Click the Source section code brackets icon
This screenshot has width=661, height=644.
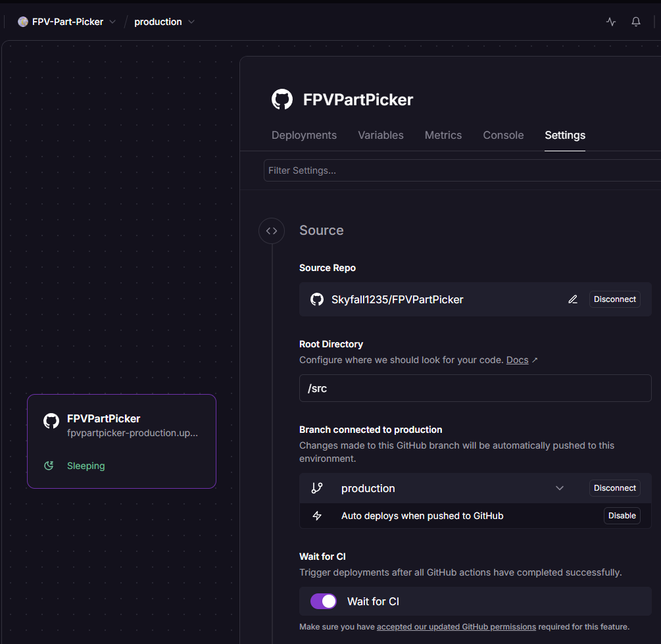pos(272,231)
